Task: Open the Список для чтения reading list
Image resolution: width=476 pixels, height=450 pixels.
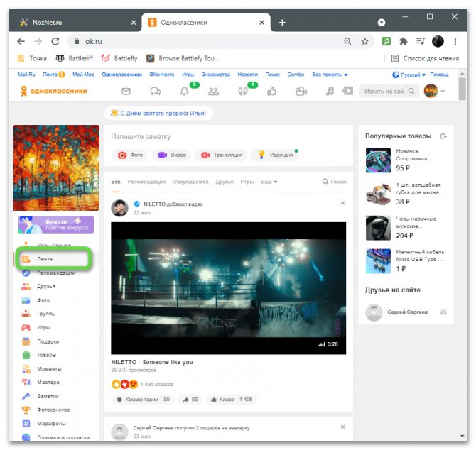Action: [425, 58]
